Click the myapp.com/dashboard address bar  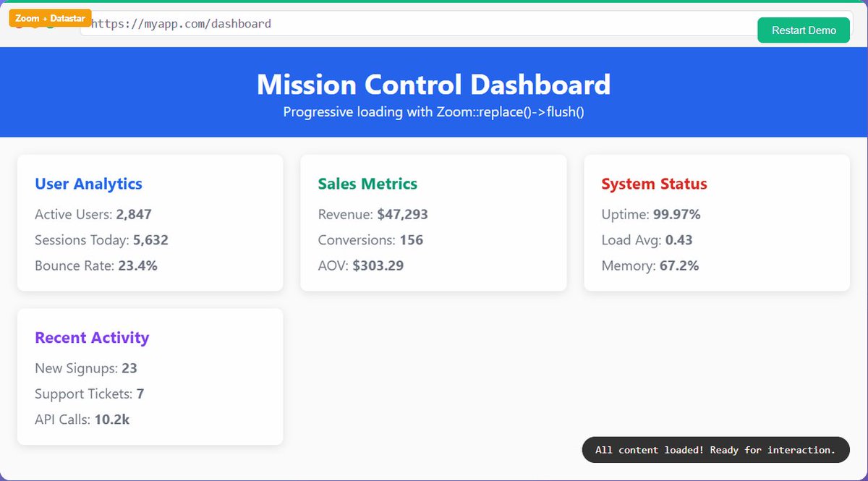point(467,24)
